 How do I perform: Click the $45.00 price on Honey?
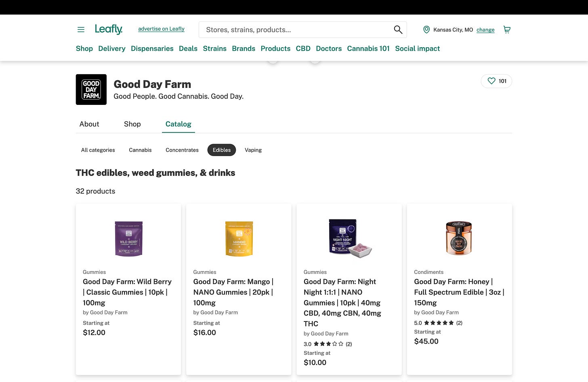pos(426,342)
